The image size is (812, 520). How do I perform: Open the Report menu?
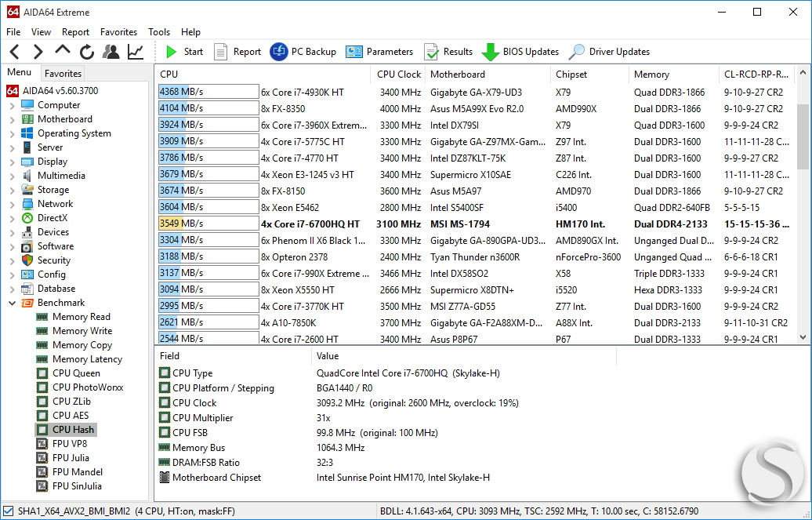75,32
